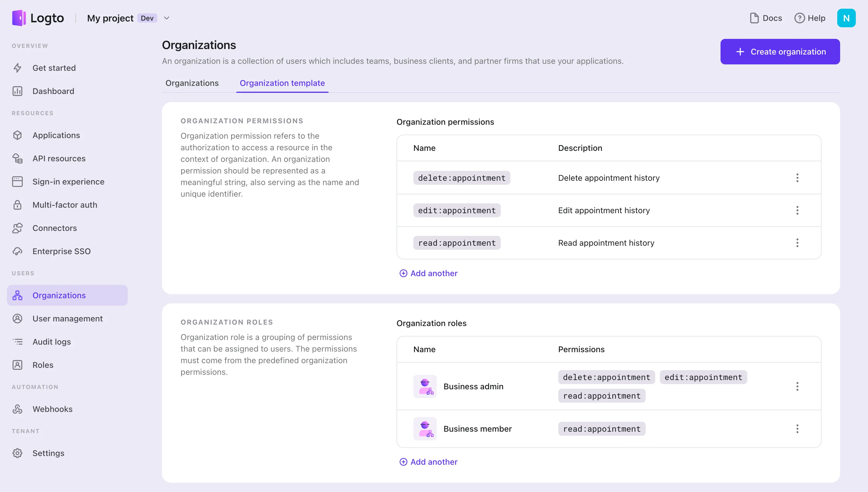
Task: Click read:appointment tag under Business member
Action: [602, 428]
